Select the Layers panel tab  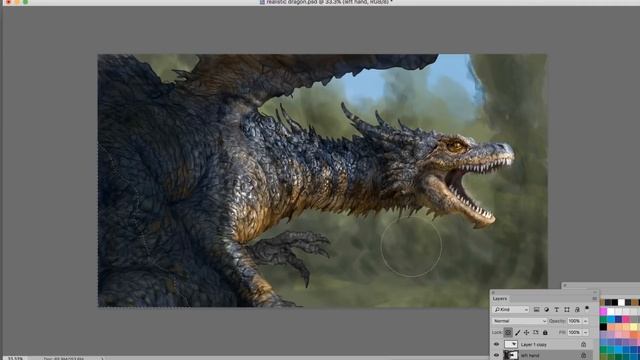pyautogui.click(x=500, y=299)
